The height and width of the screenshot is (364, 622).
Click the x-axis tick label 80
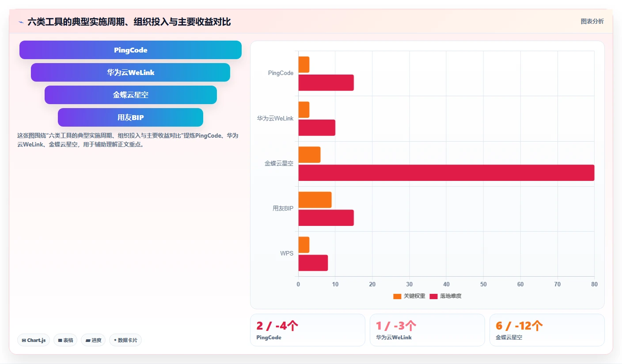(x=594, y=284)
